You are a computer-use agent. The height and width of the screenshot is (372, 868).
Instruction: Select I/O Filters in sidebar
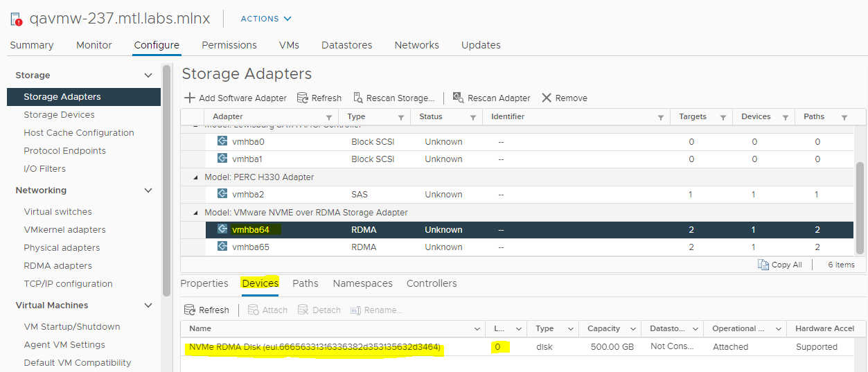click(44, 169)
